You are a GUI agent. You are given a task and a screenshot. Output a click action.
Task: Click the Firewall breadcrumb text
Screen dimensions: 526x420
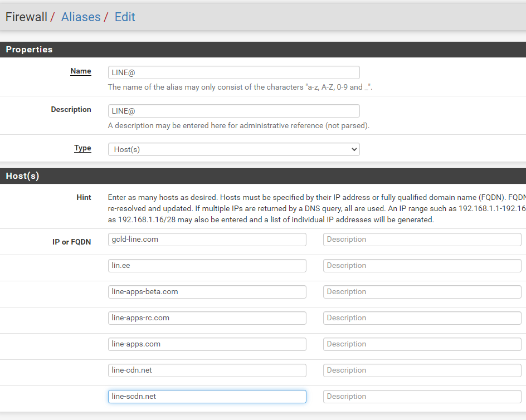click(x=26, y=17)
